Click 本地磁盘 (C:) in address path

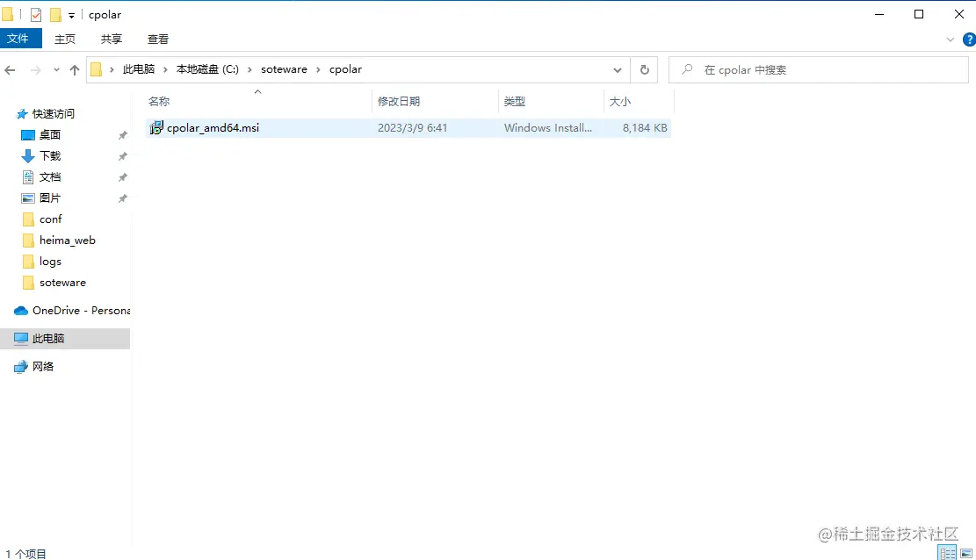click(x=207, y=69)
